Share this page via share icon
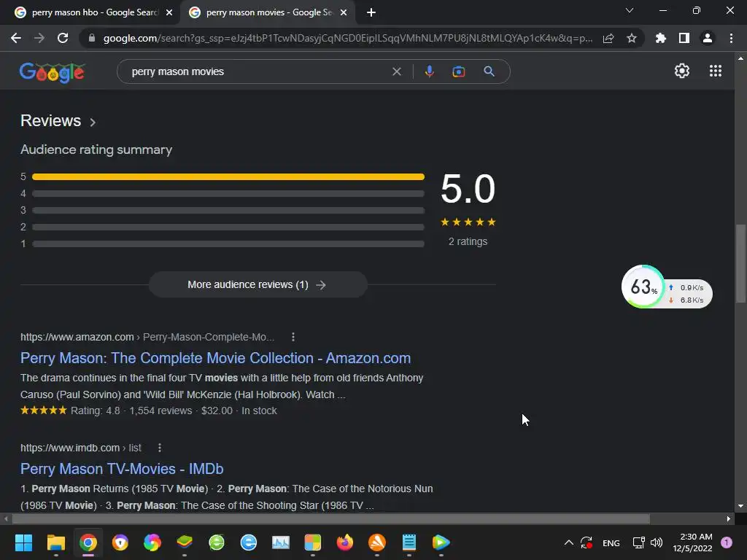Screen dimensions: 747x560 tap(608, 38)
